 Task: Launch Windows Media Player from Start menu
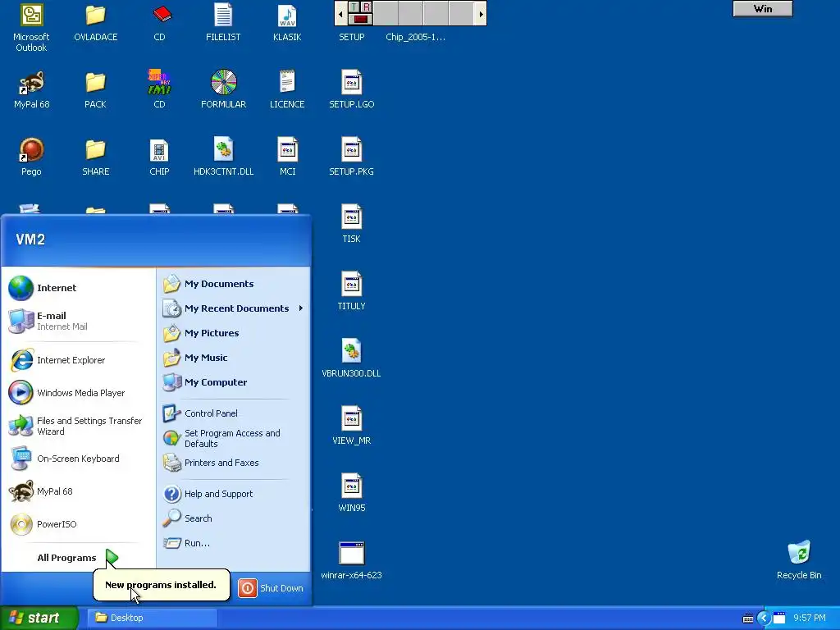pyautogui.click(x=78, y=393)
